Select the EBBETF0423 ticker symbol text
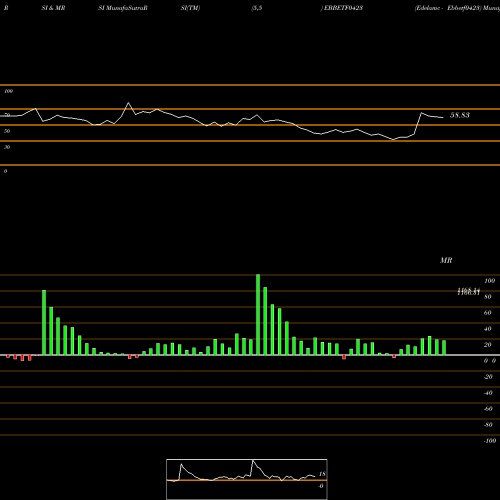The image size is (500, 500). coord(343,8)
